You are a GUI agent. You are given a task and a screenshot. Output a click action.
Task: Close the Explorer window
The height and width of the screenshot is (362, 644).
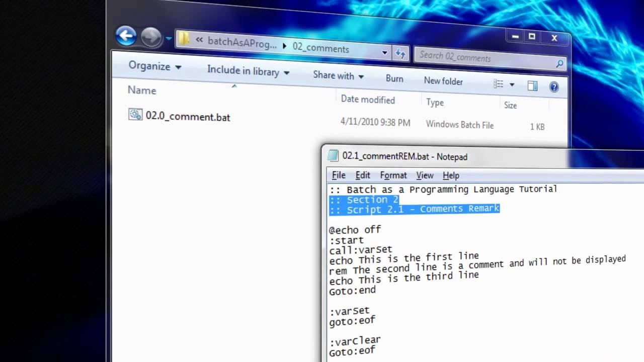[554, 38]
